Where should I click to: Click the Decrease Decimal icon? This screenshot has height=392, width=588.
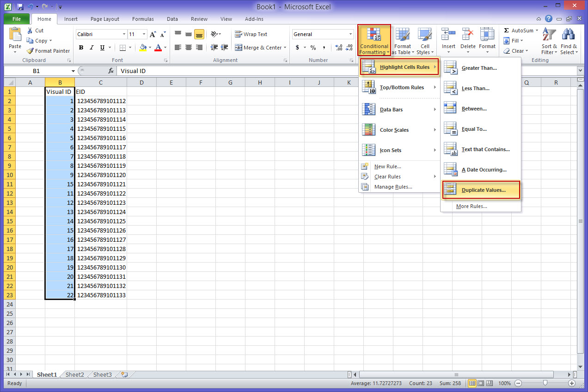[349, 48]
